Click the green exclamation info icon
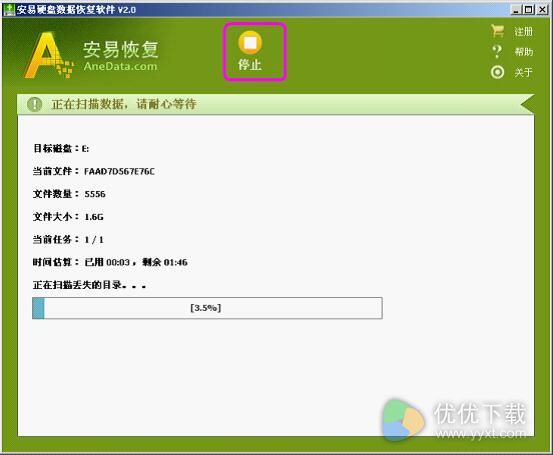 35,104
